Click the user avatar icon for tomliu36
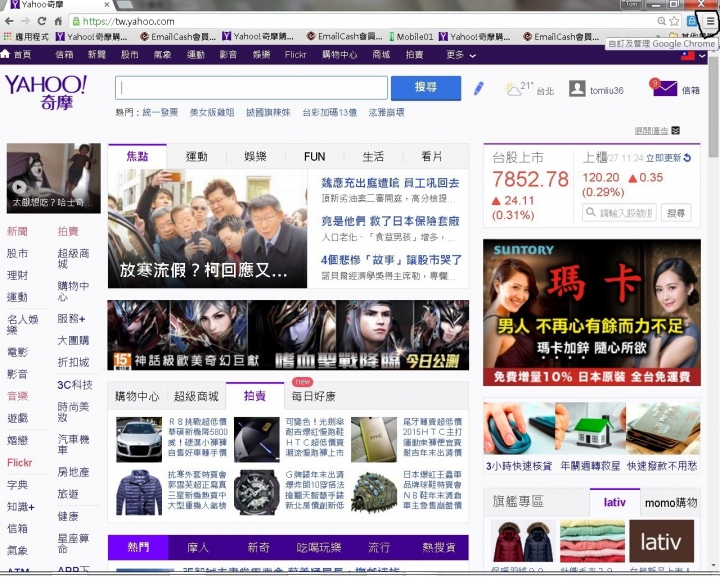The width and height of the screenshot is (720, 581). (577, 88)
